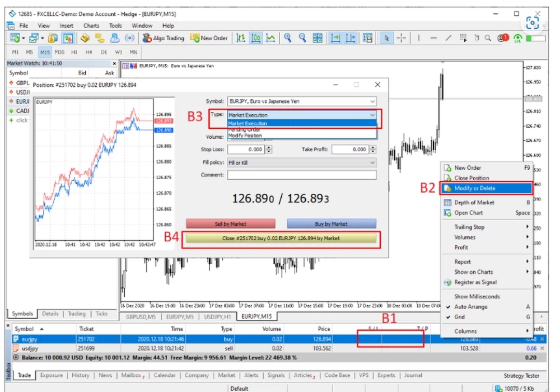Choose Modify or Delete in context menu

[487, 188]
